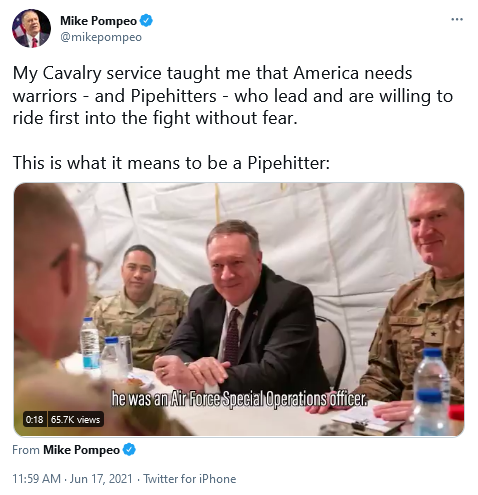Play the embedded tweet video
The width and height of the screenshot is (478, 495).
(x=239, y=309)
